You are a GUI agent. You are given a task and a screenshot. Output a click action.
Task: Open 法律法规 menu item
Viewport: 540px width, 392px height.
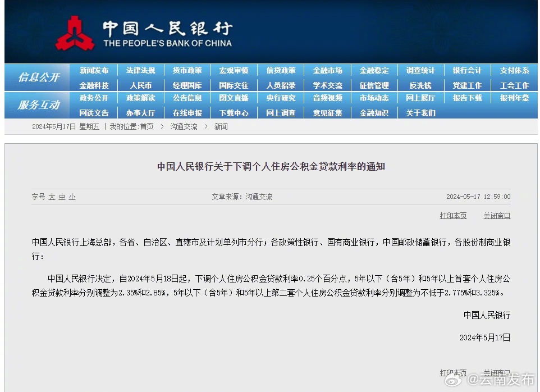coord(140,70)
